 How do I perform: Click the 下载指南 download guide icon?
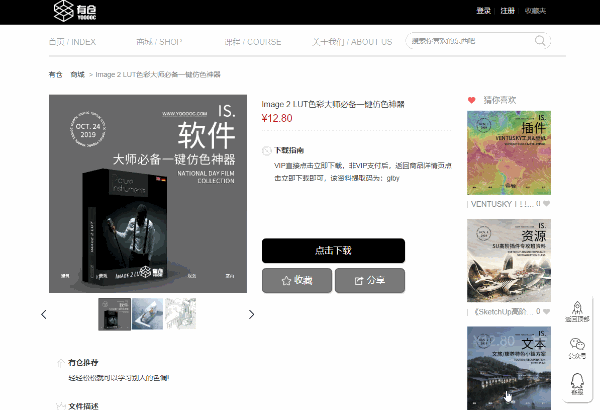click(266, 150)
